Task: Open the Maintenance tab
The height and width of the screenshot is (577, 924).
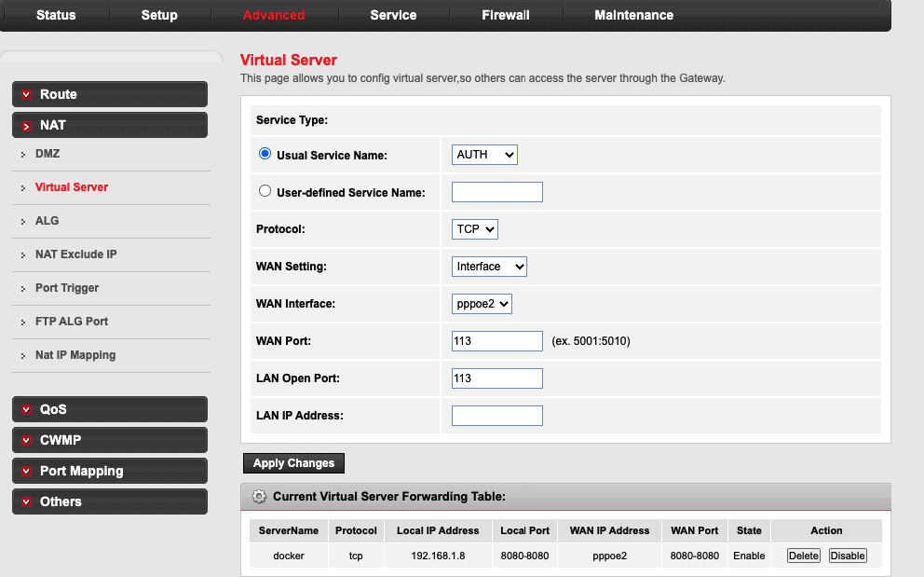Action: (x=633, y=15)
